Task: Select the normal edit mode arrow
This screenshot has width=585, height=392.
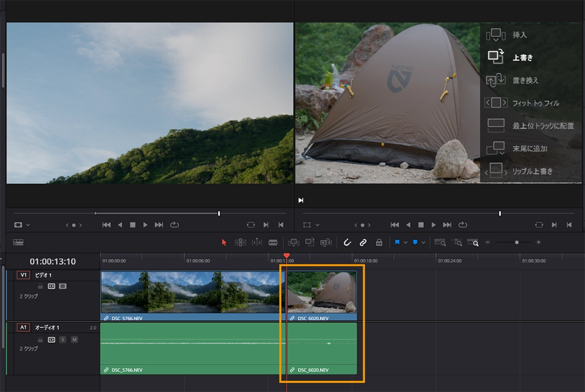Action: 224,242
